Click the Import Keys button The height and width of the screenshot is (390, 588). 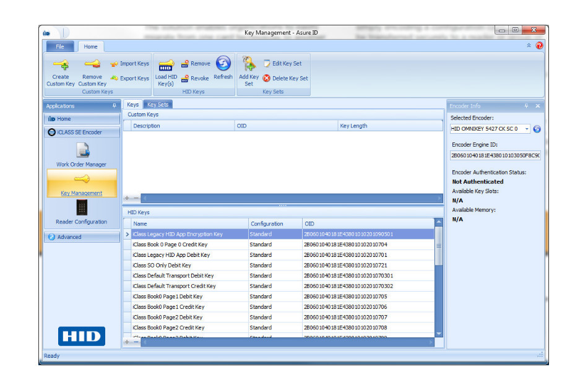(130, 64)
